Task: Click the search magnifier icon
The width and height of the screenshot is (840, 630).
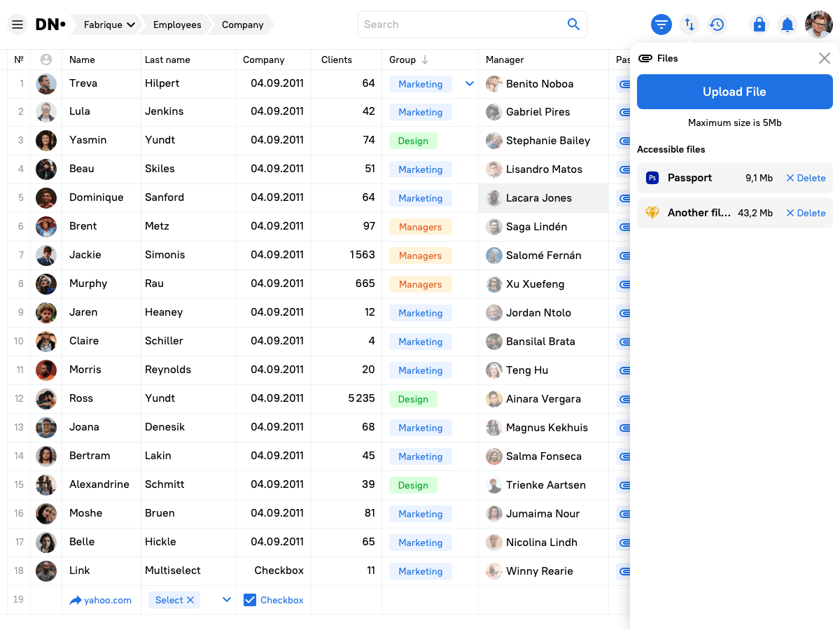Action: pyautogui.click(x=573, y=24)
